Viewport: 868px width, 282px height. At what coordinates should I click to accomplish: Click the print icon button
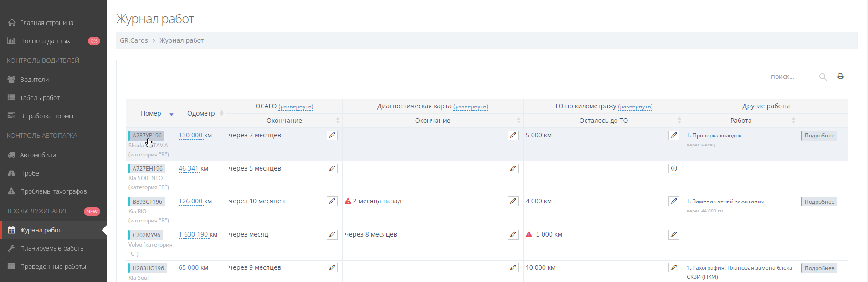[840, 76]
